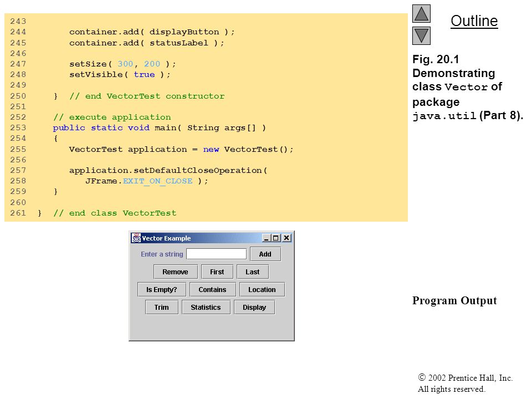Viewport: 532px width, 399px height.
Task: Click '// execute application' comment
Action: (112, 117)
